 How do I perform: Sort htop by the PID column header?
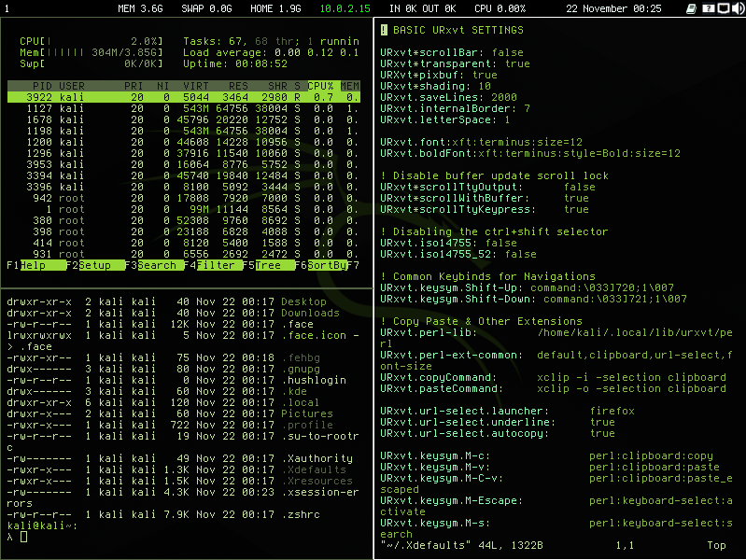(42, 86)
